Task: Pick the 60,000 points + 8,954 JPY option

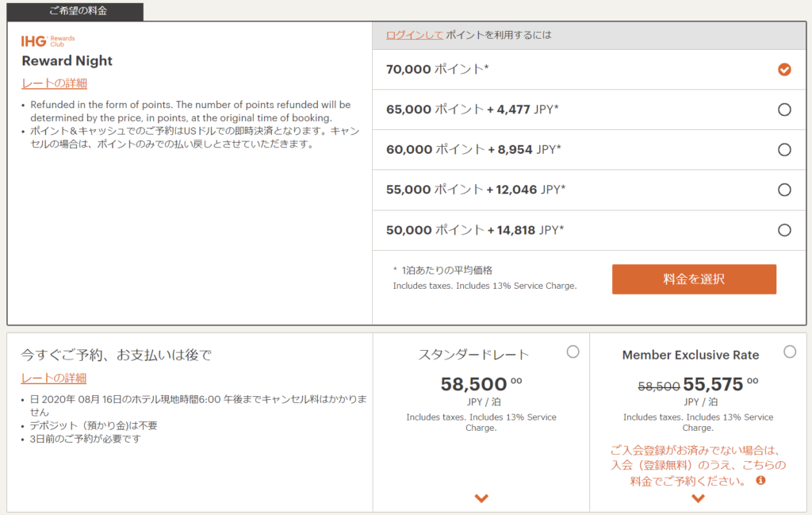Action: click(784, 149)
